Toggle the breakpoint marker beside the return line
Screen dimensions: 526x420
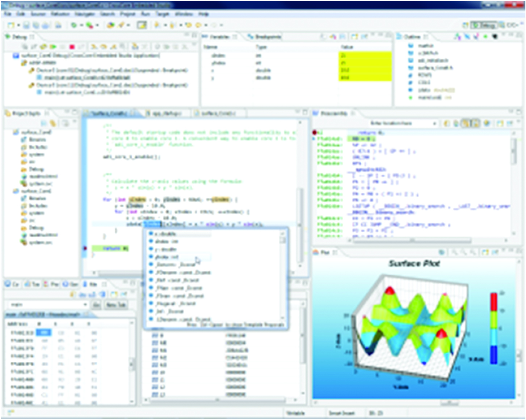(85, 249)
